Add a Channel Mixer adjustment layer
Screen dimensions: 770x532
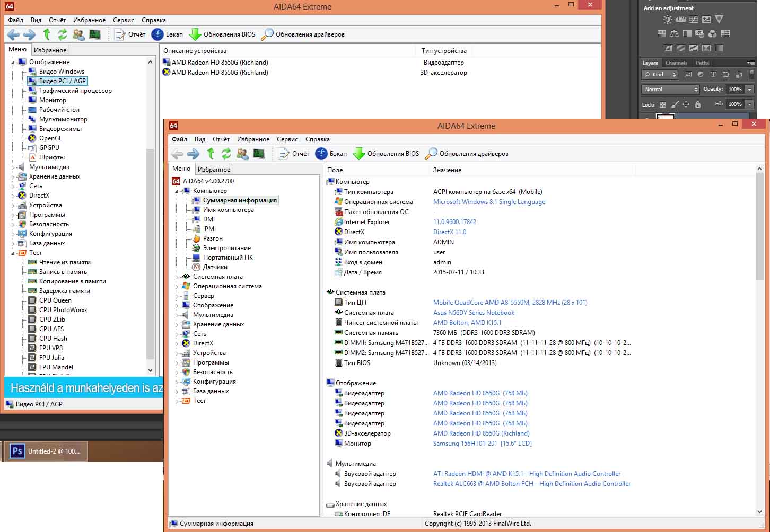click(x=712, y=34)
